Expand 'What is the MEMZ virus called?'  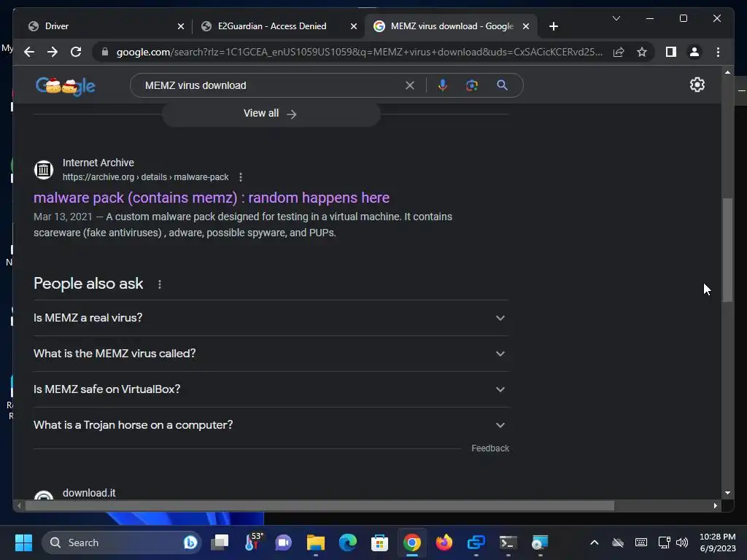[271, 354]
